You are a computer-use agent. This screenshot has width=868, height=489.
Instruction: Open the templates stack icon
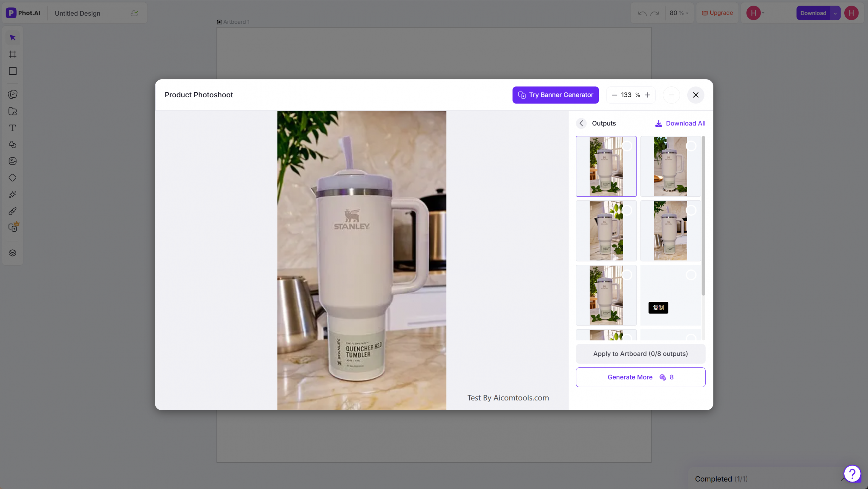pos(13,94)
